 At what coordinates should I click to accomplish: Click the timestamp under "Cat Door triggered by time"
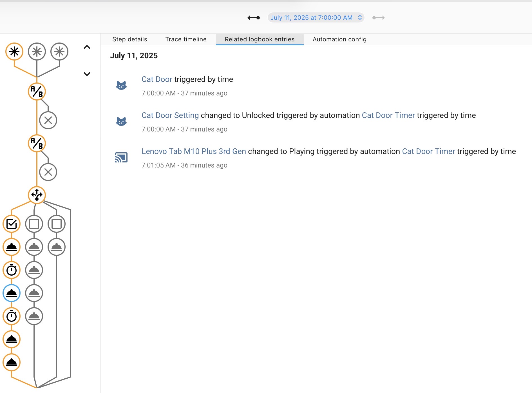(x=184, y=93)
